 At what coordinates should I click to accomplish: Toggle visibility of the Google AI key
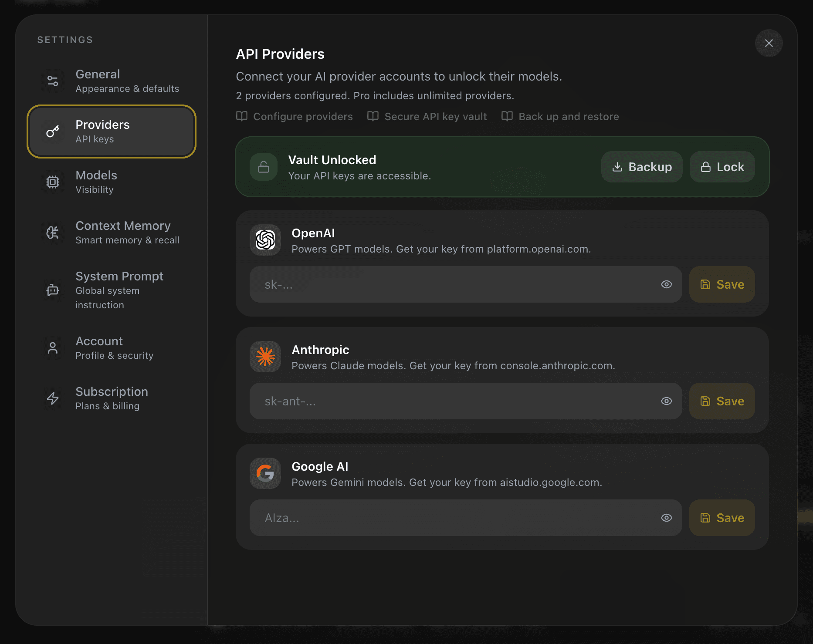[x=667, y=518]
